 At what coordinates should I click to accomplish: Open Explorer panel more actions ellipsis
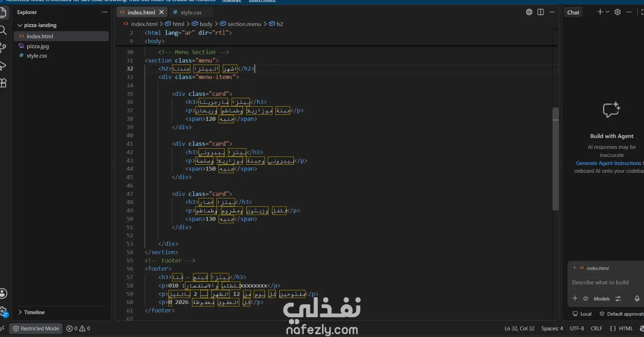pos(105,12)
